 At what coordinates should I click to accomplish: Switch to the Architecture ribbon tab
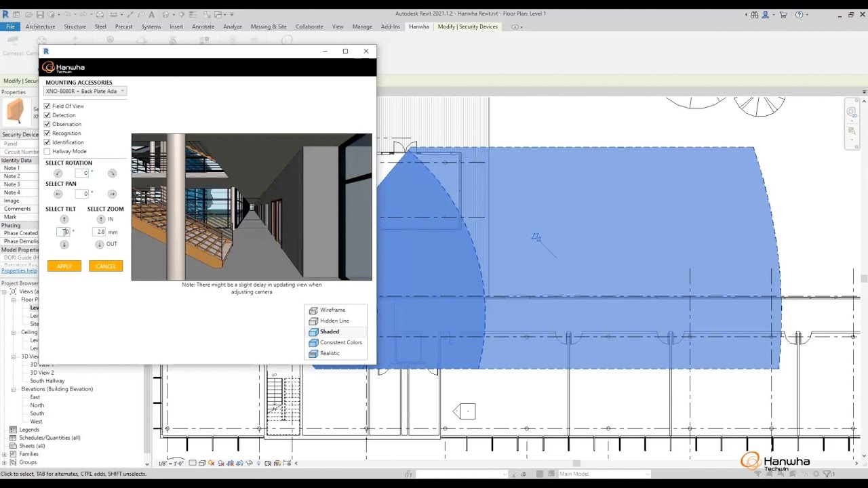pyautogui.click(x=40, y=26)
